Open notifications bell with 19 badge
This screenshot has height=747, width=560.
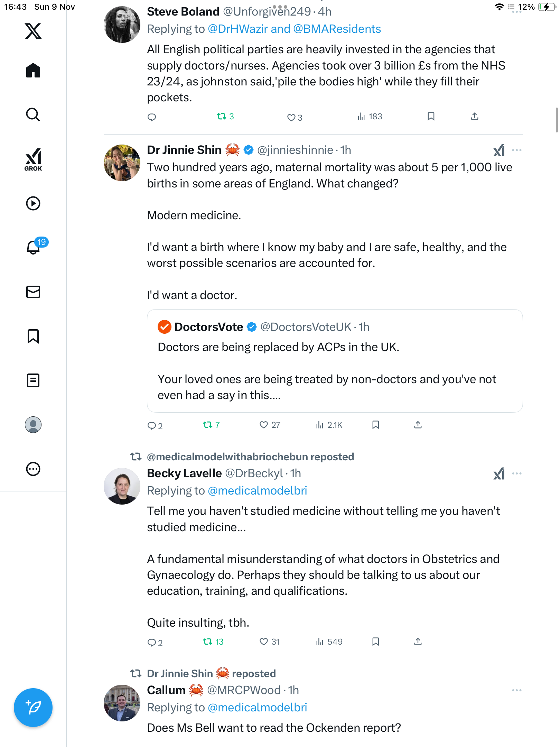(34, 247)
